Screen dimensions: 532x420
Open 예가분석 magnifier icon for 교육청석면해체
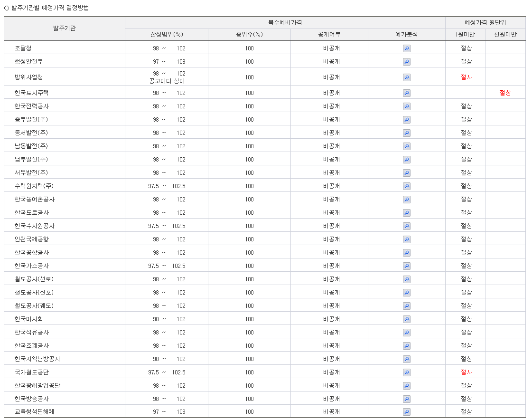tap(406, 412)
